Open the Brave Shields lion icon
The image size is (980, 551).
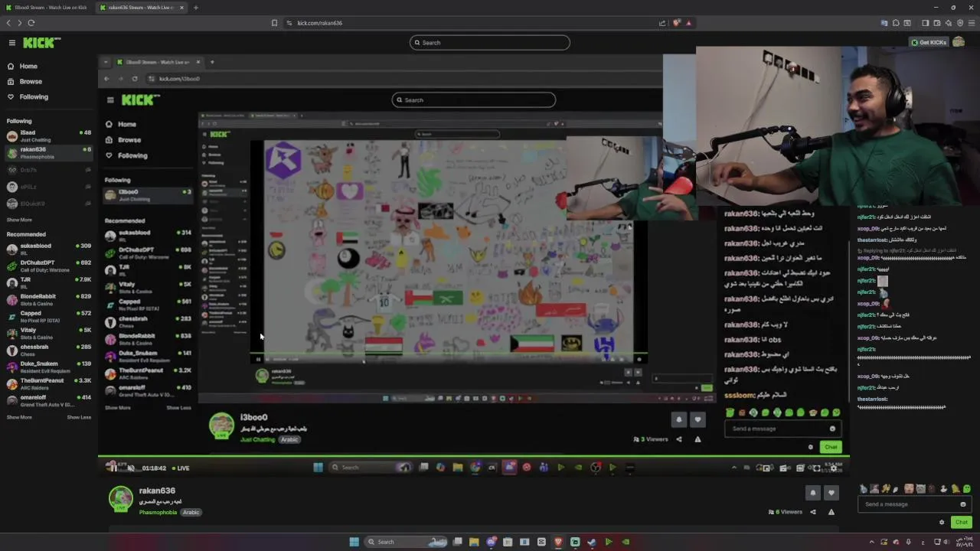tap(676, 23)
